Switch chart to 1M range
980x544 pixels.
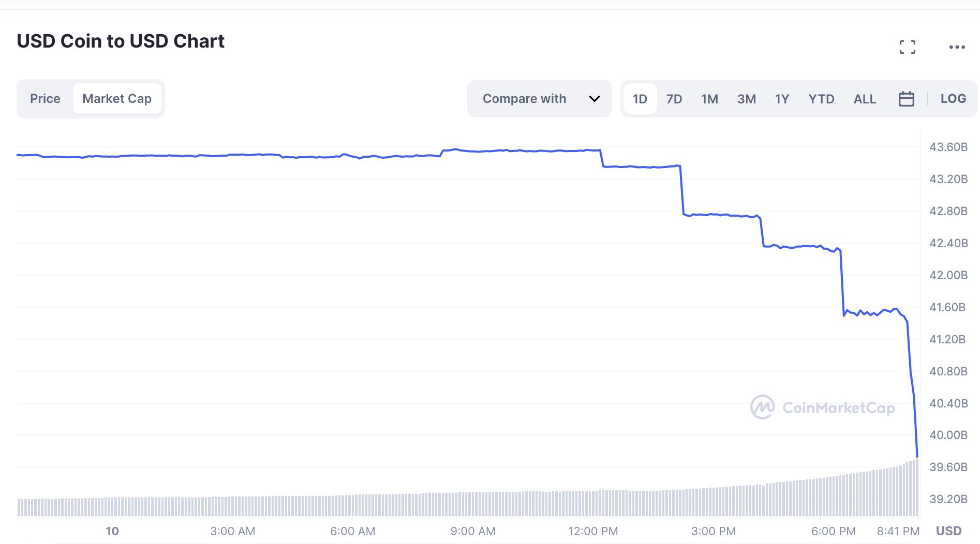pyautogui.click(x=709, y=99)
